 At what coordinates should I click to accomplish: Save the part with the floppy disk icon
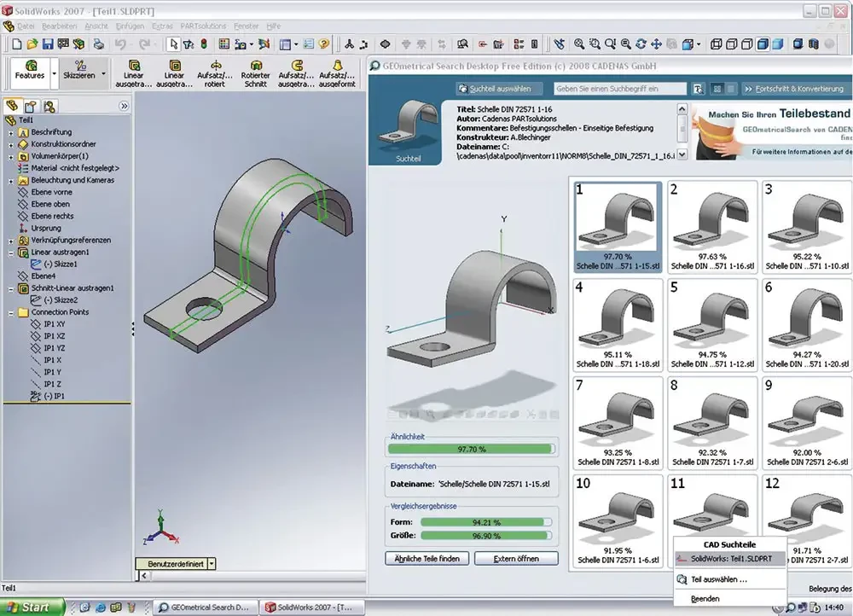tap(48, 44)
